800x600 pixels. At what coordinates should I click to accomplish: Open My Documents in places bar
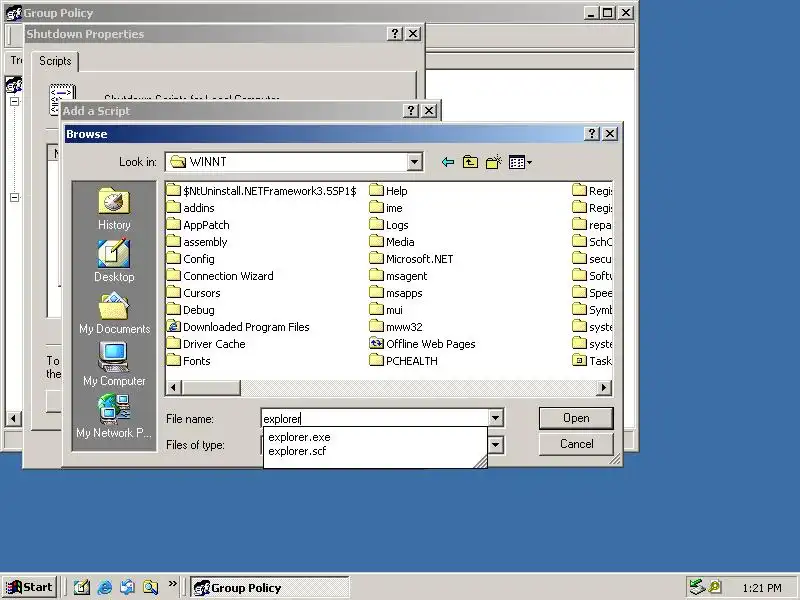pos(114,313)
